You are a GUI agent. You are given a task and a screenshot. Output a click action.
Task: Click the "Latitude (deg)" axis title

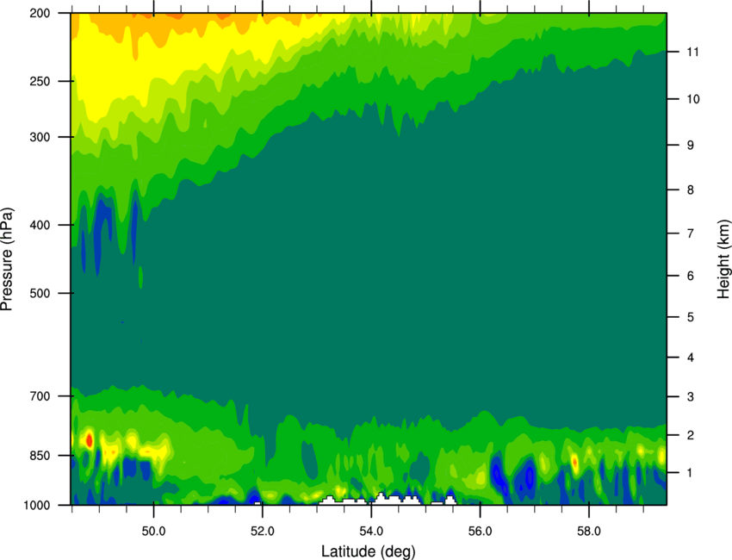pos(369,551)
